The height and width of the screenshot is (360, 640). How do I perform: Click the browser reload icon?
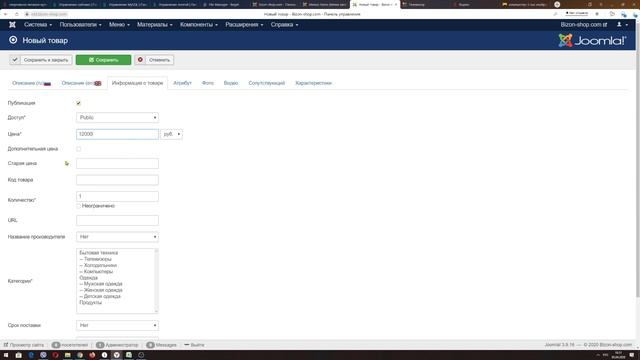tap(16, 14)
